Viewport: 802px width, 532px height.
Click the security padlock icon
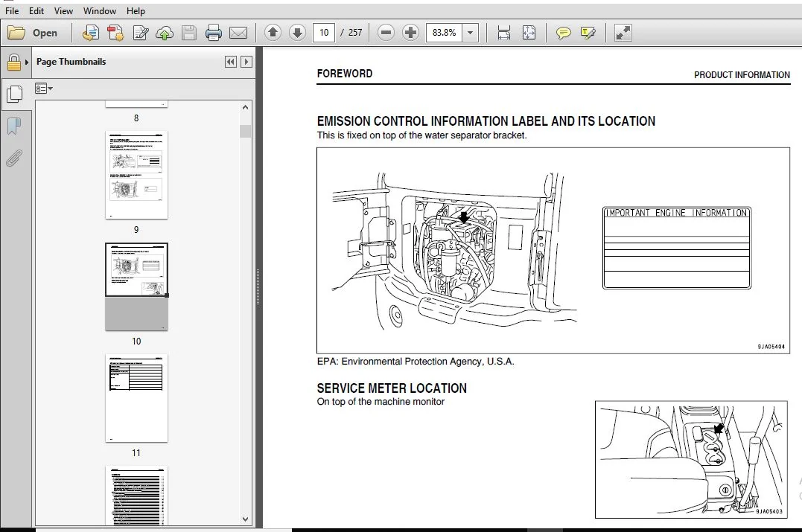coord(14,63)
